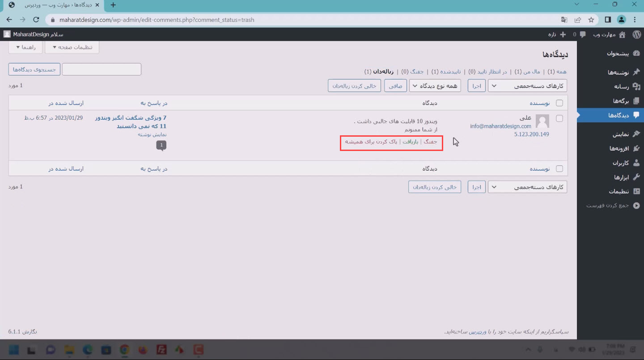Open the افزونه‌ها plugins icon
This screenshot has width=644, height=360.
(636, 148)
